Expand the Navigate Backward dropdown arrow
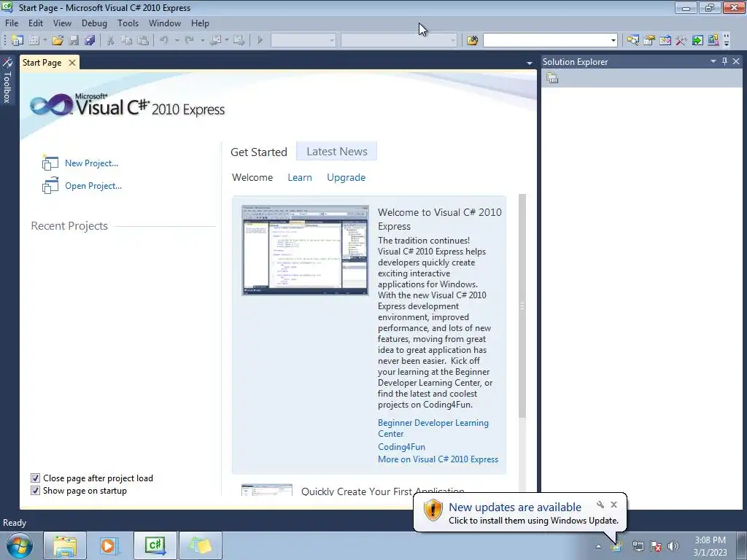747x560 pixels. coord(227,41)
